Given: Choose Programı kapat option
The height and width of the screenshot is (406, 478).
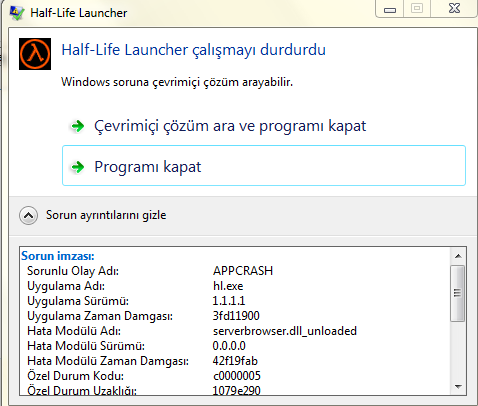Looking at the screenshot, I should coord(264,165).
